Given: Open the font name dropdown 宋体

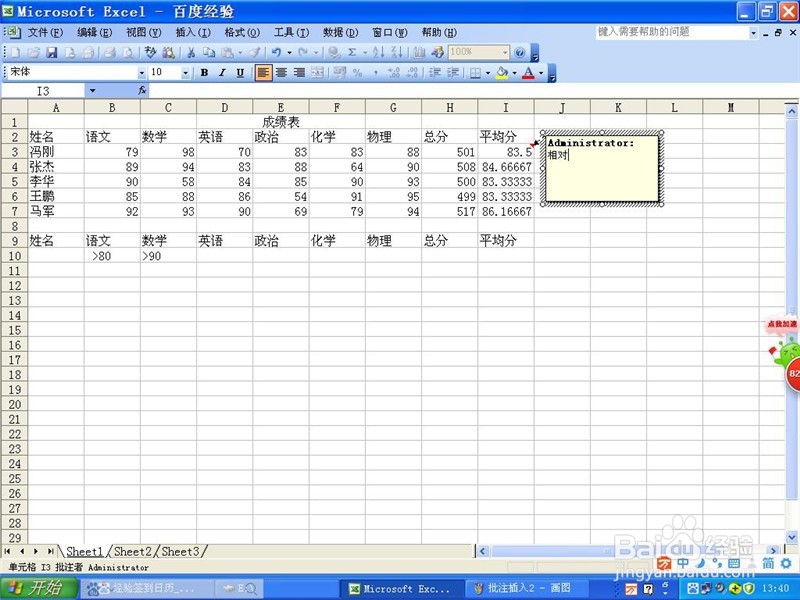Looking at the screenshot, I should [142, 73].
